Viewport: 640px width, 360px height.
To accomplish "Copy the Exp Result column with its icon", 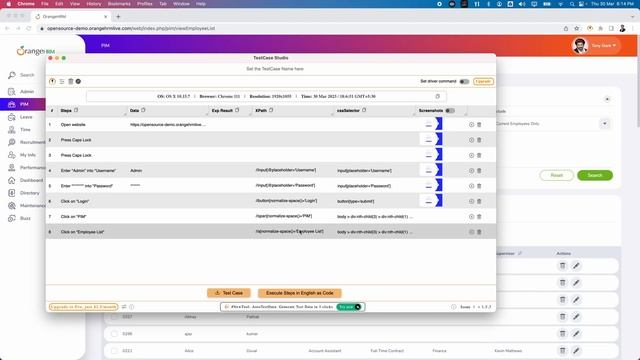I will 237,110.
